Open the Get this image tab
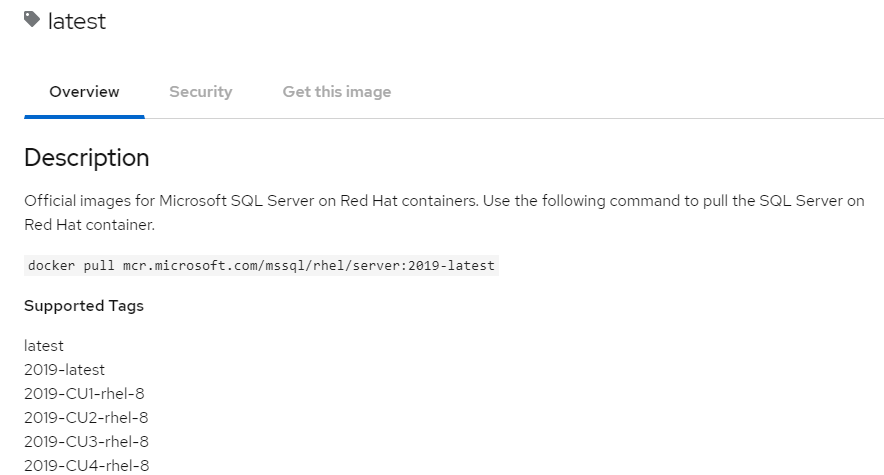884x475 pixels. 337,92
